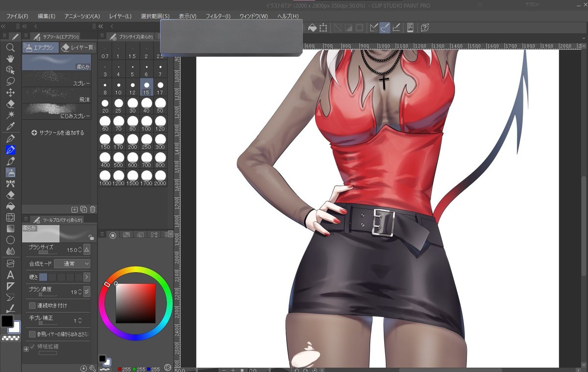Select the Lasso selection tool

tap(10, 81)
